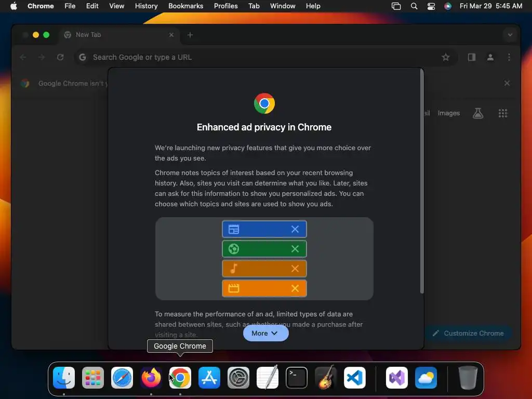Open the File menu
The width and height of the screenshot is (532, 399).
(70, 6)
